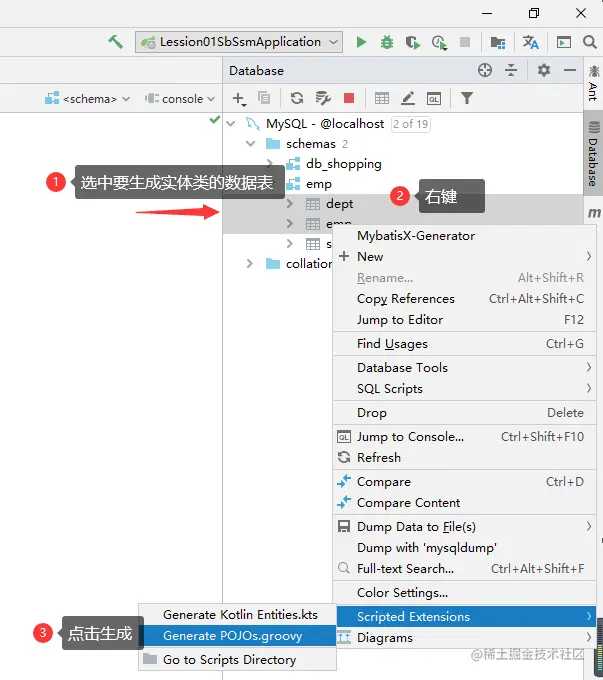The height and width of the screenshot is (680, 603).
Task: Select the db_shopping schema
Action: [344, 163]
